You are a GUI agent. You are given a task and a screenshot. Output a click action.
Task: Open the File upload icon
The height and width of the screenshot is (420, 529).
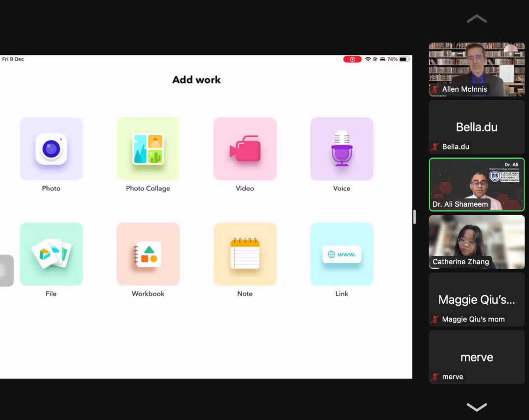(x=51, y=254)
